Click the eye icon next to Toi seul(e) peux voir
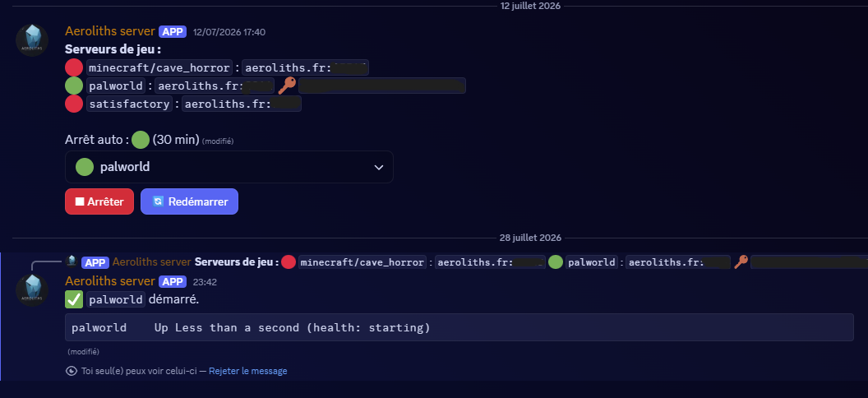 coord(72,371)
